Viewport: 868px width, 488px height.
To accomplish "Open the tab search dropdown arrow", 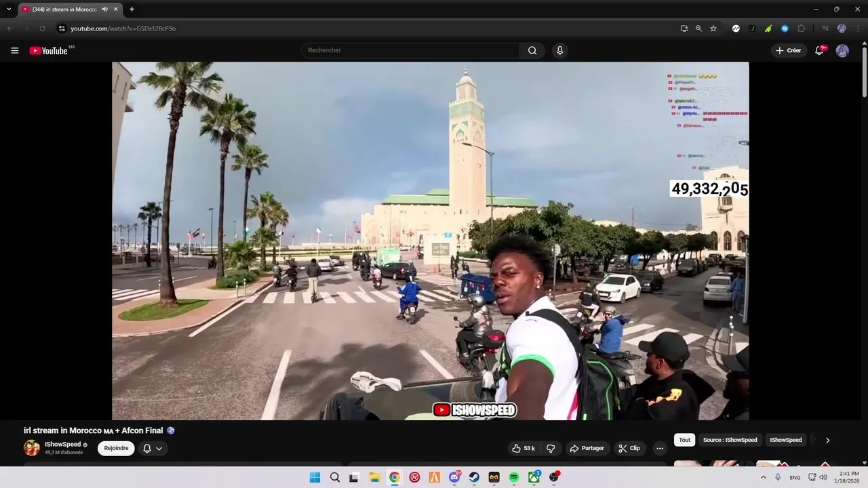I will click(9, 9).
